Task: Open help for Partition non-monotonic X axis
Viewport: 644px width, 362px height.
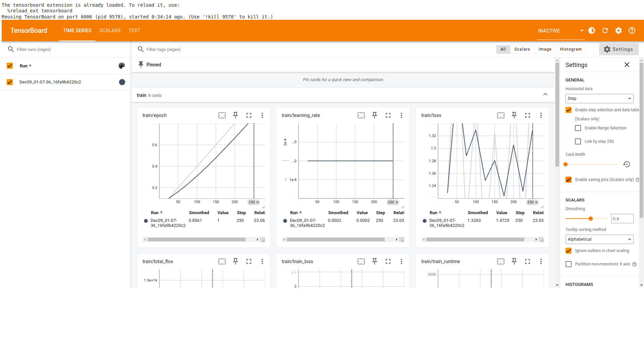Action: click(x=634, y=264)
